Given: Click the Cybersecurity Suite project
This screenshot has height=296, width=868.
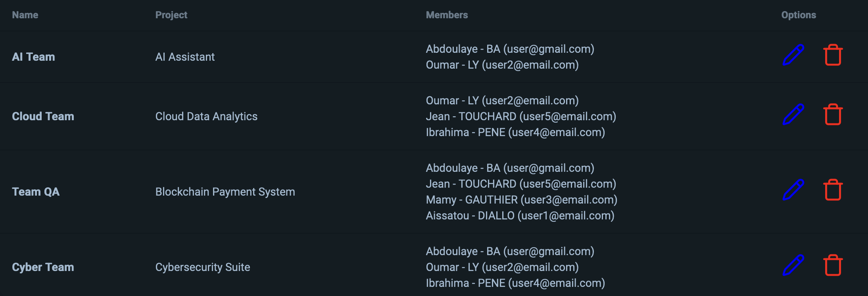Looking at the screenshot, I should coord(203,267).
